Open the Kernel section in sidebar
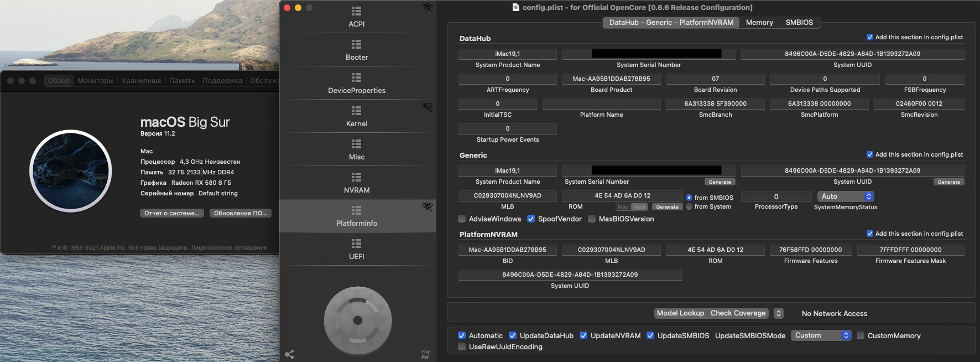Image resolution: width=980 pixels, height=362 pixels. (357, 116)
